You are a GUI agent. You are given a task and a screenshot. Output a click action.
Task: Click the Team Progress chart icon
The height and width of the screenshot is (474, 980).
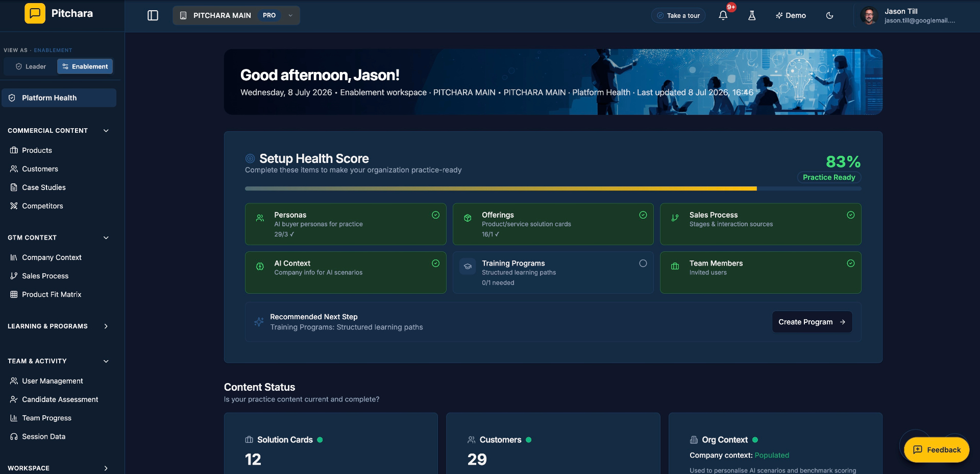click(14, 418)
